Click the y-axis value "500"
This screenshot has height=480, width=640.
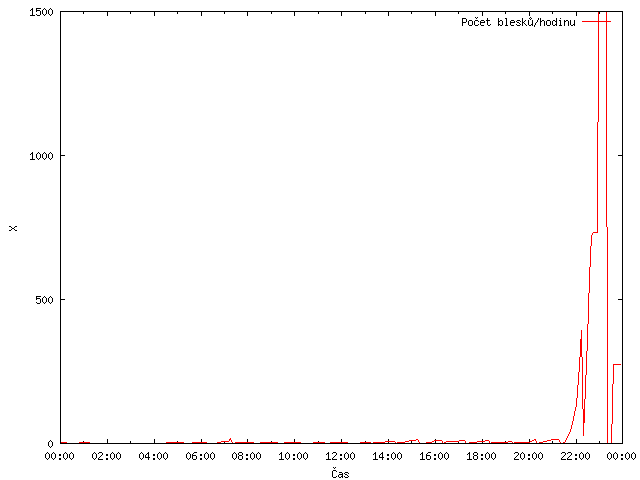[x=44, y=300]
